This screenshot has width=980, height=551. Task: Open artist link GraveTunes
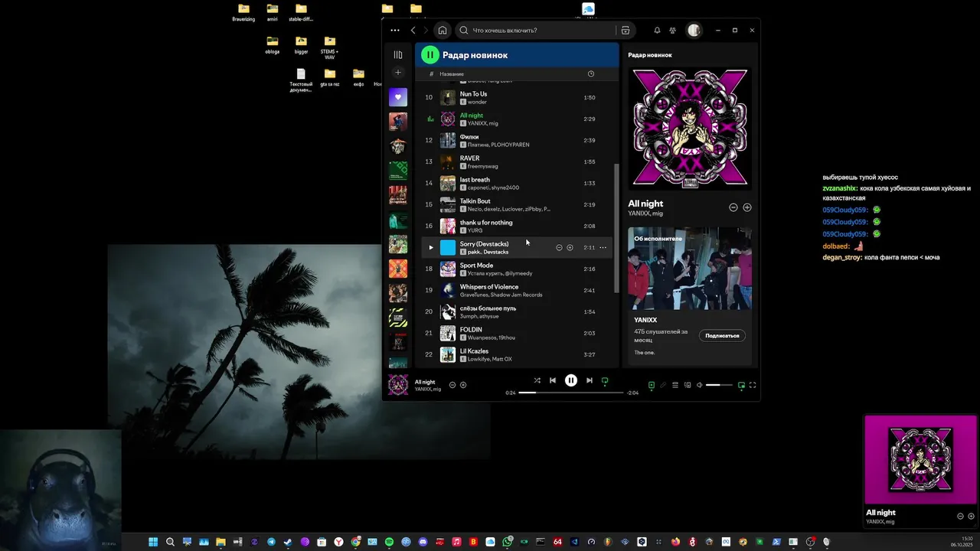coord(473,295)
